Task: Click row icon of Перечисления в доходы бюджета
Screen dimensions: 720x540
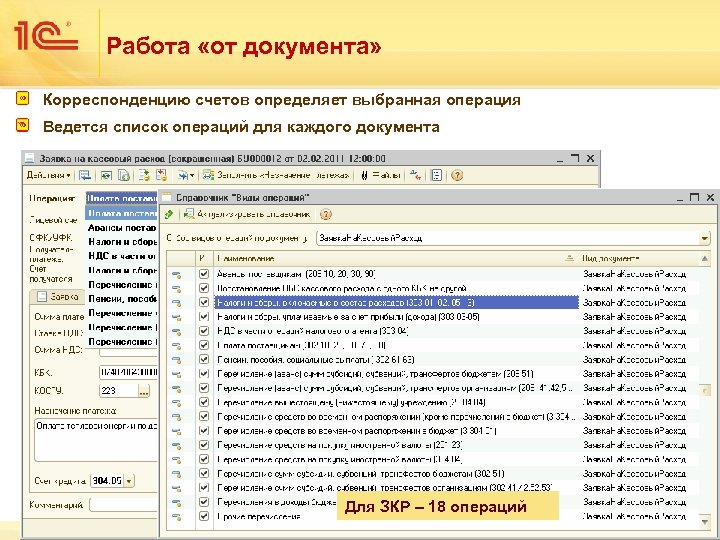Action: (x=177, y=503)
